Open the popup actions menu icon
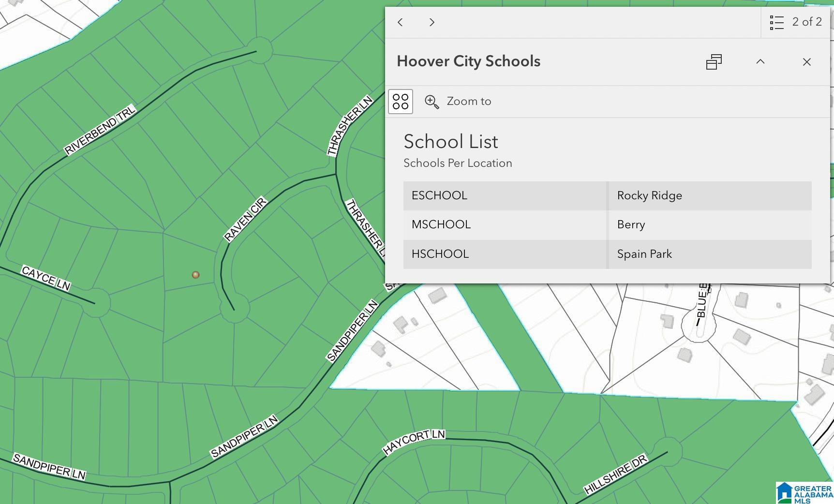This screenshot has height=504, width=834. 401,102
